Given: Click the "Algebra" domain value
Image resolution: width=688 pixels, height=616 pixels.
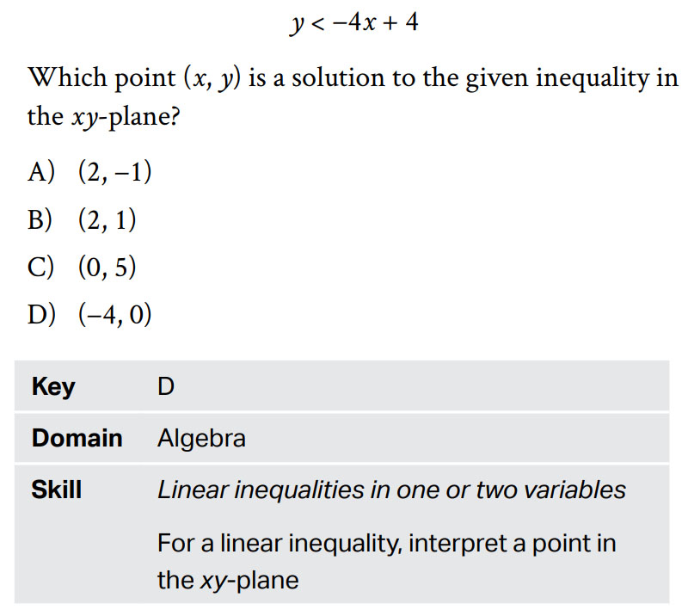Looking at the screenshot, I should click(x=201, y=439).
